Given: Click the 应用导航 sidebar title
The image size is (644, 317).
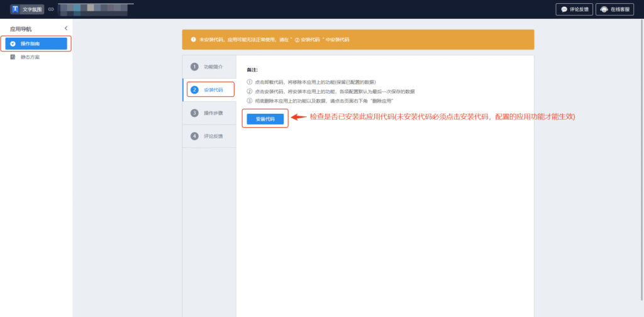Looking at the screenshot, I should [21, 29].
